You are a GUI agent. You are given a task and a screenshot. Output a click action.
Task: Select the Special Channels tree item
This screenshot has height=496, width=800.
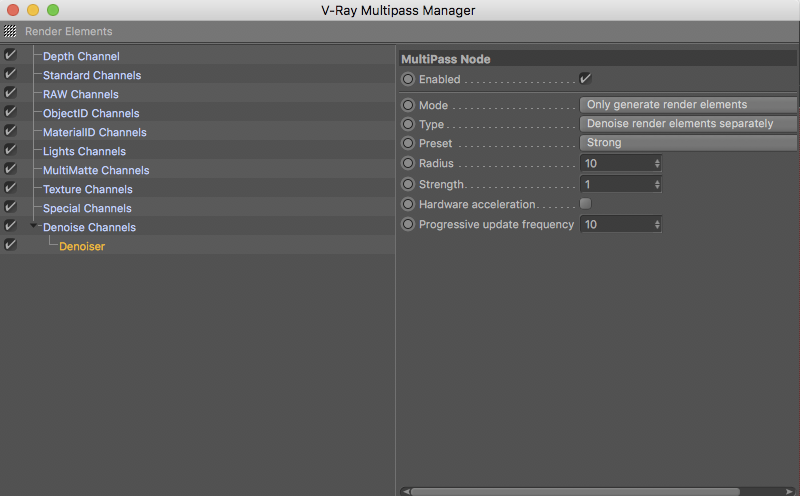point(87,208)
